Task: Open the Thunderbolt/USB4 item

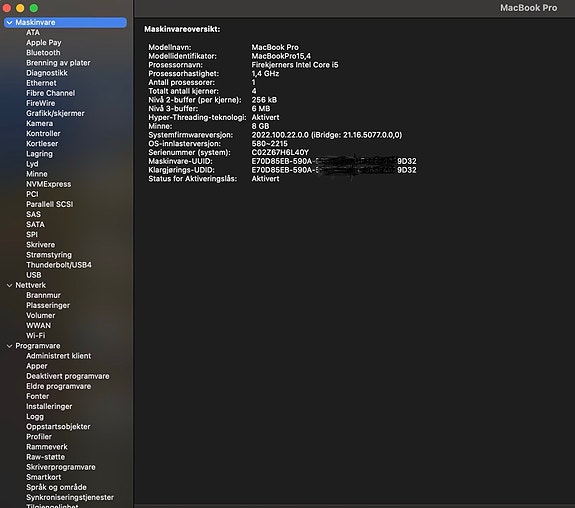Action: [x=59, y=265]
